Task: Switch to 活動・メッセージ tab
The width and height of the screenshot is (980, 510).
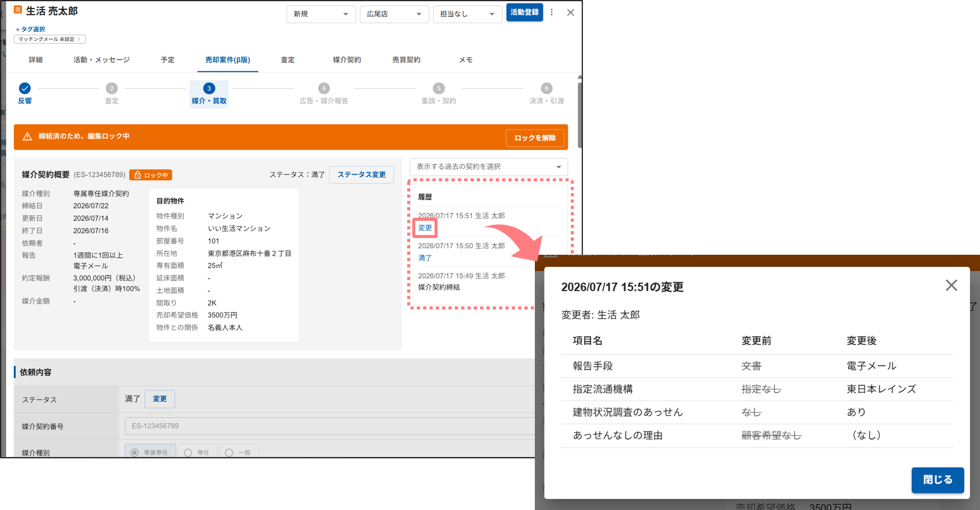Action: (101, 60)
